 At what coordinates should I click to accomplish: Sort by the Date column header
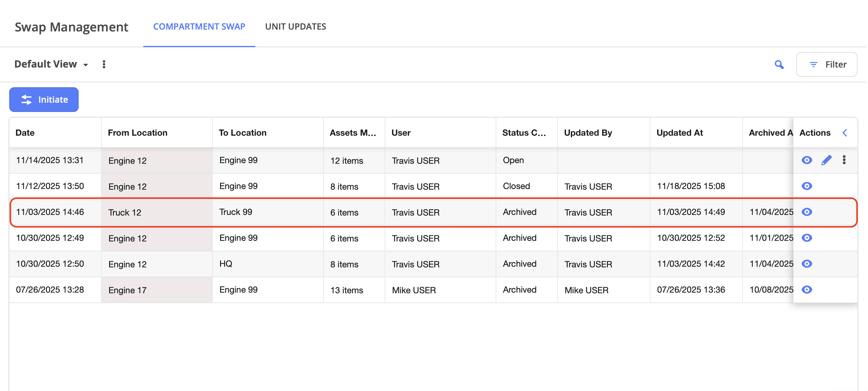pyautogui.click(x=25, y=133)
